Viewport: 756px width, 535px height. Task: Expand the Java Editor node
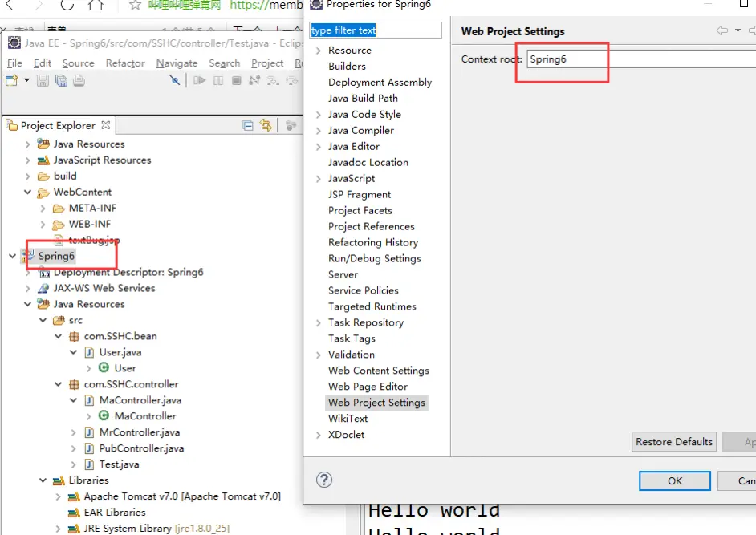point(319,147)
